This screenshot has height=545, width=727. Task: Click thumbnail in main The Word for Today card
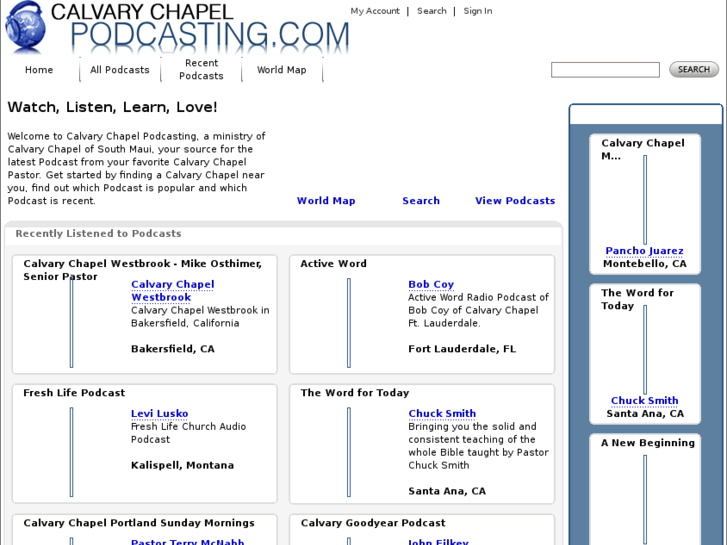[x=349, y=452]
